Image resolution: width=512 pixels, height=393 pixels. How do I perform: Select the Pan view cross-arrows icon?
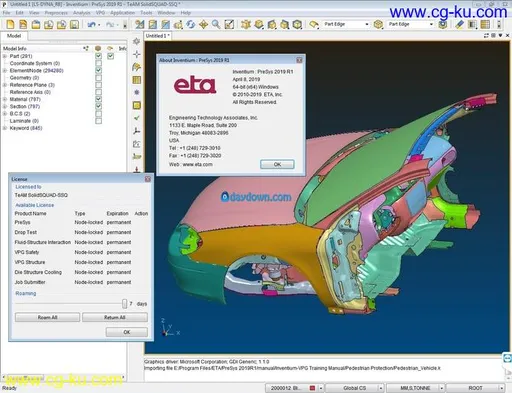[203, 24]
